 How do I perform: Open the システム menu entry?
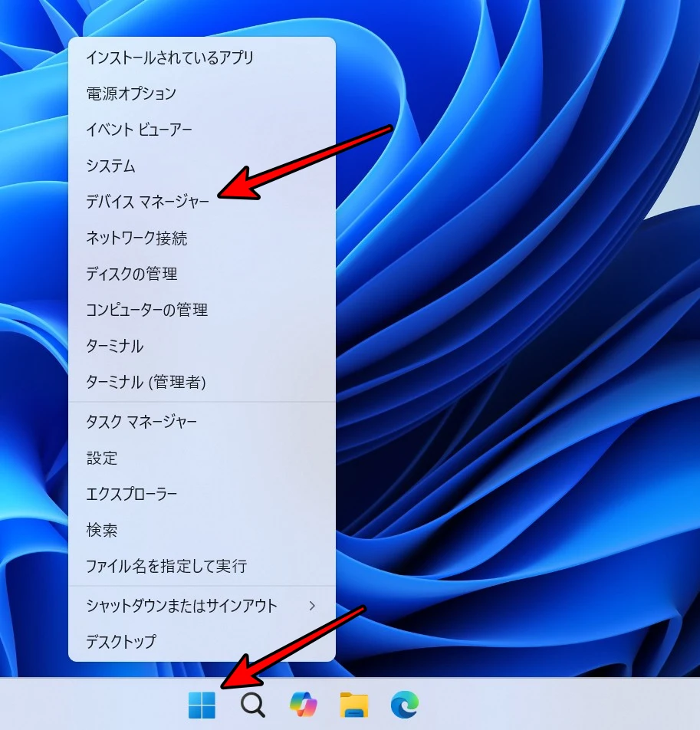(112, 166)
